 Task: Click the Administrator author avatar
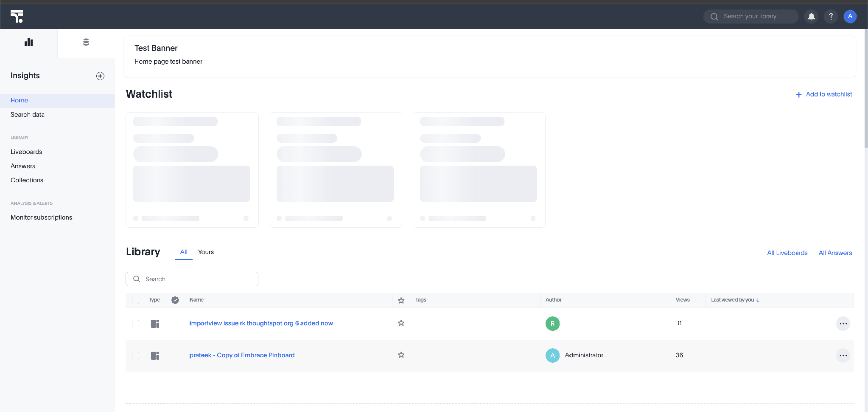(552, 356)
